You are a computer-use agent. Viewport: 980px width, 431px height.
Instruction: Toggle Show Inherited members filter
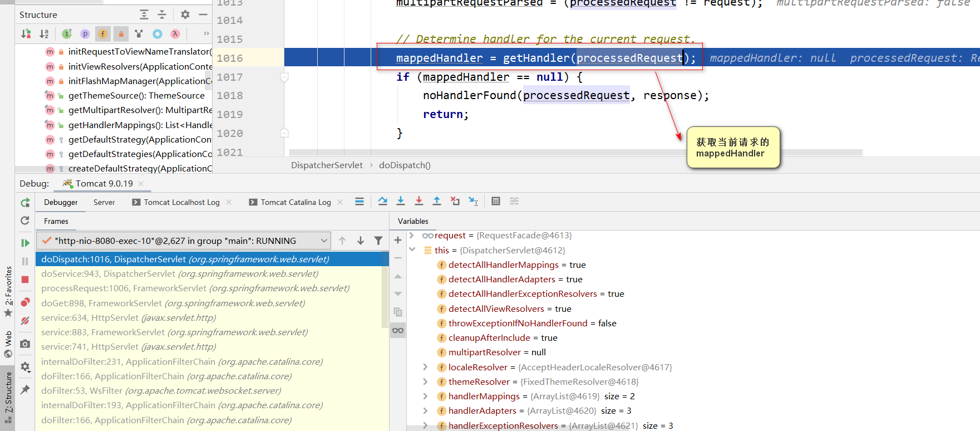coord(67,34)
